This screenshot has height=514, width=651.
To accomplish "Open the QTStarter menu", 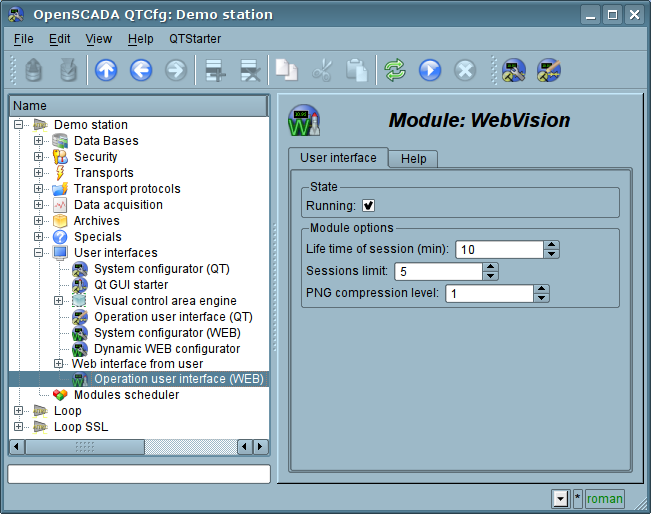I will pyautogui.click(x=195, y=39).
